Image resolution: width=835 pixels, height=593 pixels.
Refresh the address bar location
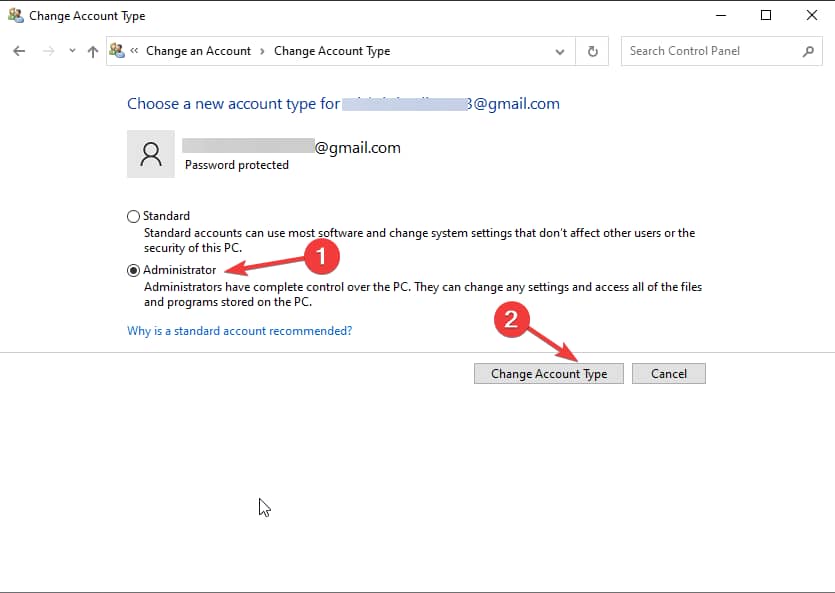[593, 51]
